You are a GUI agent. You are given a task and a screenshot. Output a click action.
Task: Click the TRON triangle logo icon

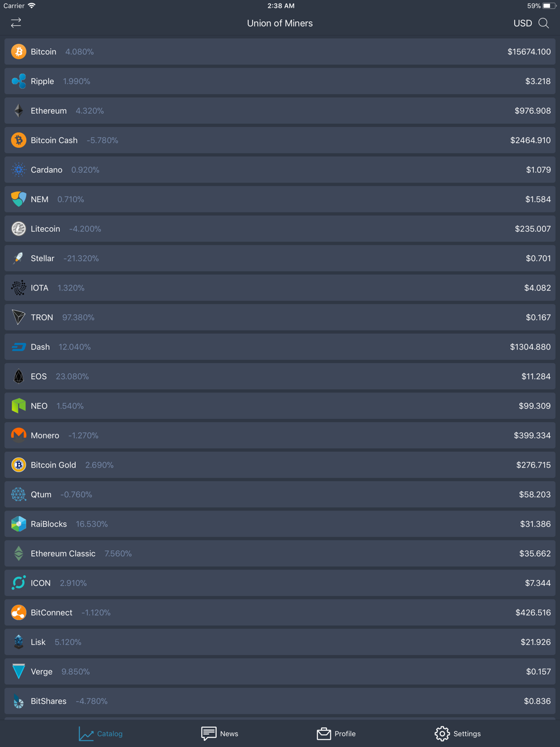pos(18,318)
